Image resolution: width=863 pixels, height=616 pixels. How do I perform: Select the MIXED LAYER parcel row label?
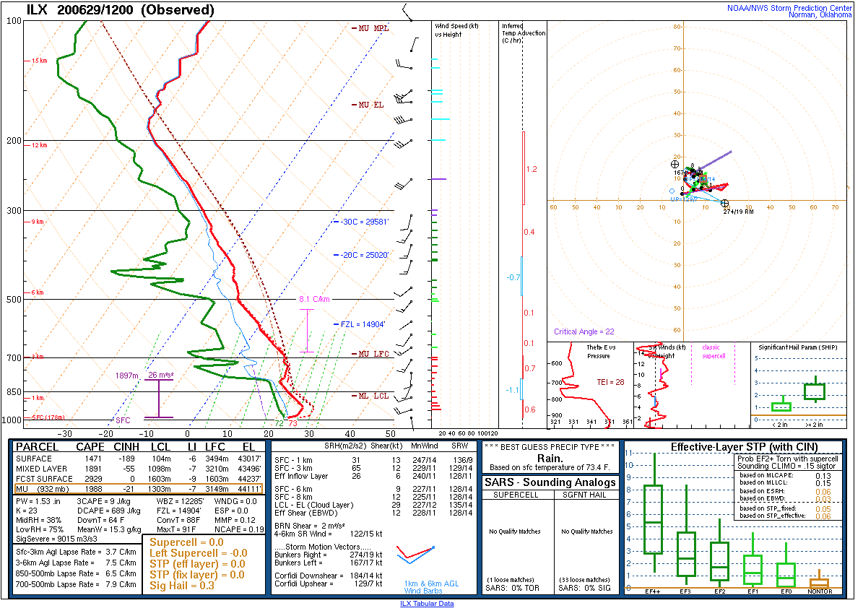pos(42,469)
